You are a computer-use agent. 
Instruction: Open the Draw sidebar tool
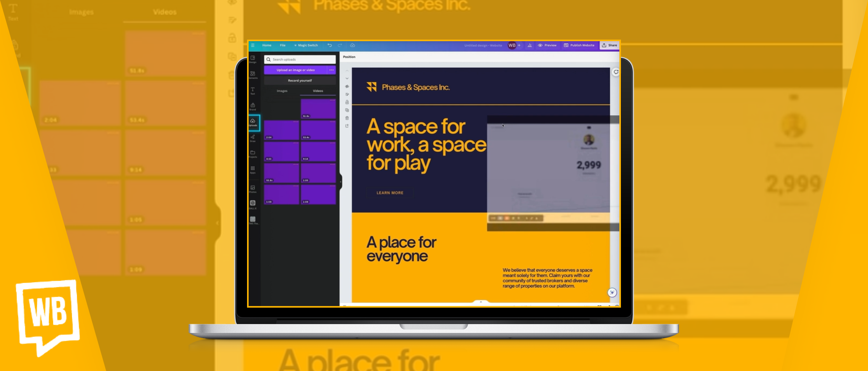click(253, 138)
